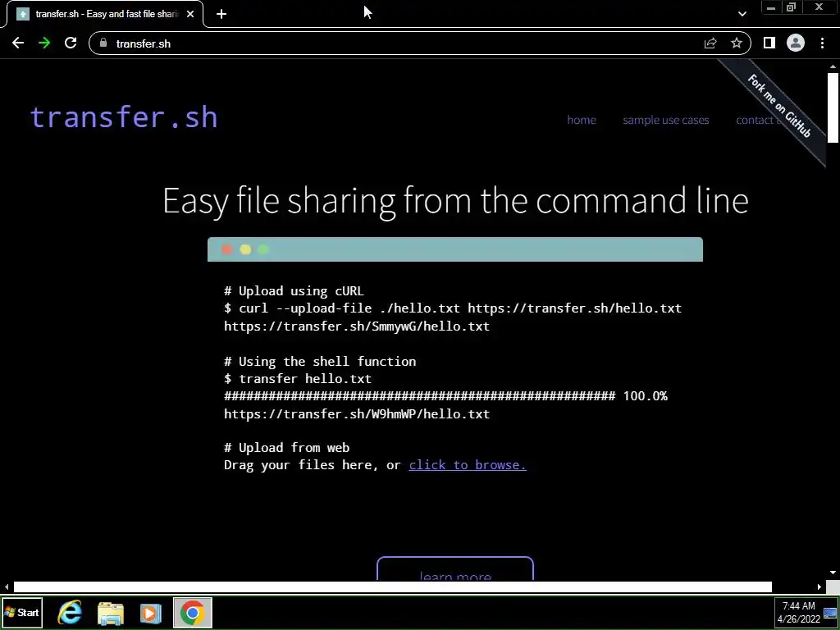The width and height of the screenshot is (840, 630).
Task: Click the '$ transfer hello.txt' line
Action: pos(298,379)
